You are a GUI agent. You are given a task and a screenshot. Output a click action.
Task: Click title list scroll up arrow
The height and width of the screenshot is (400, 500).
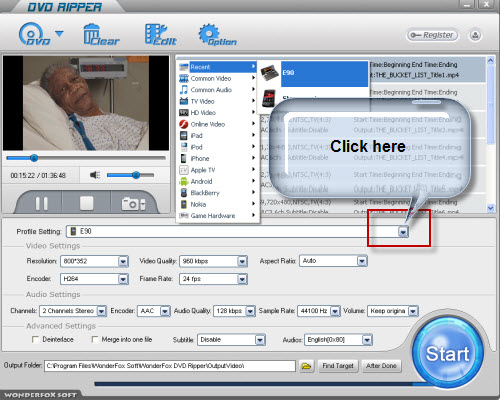pos(490,61)
